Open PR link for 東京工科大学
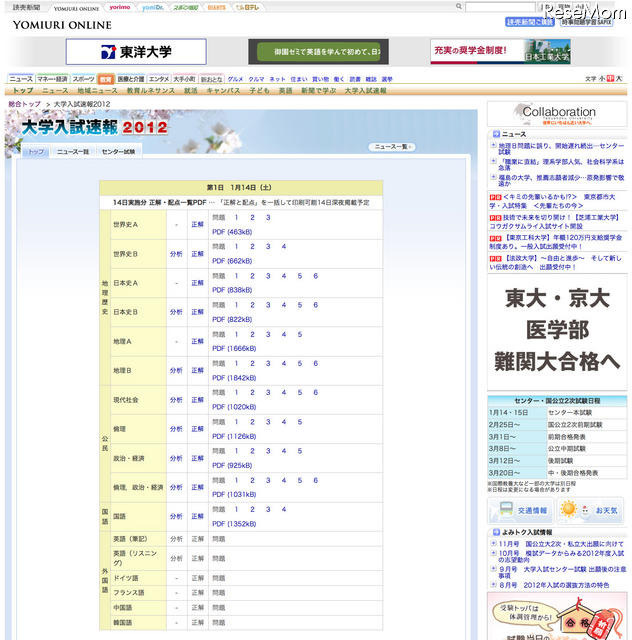Viewport: 632px width, 640px height. (x=555, y=242)
